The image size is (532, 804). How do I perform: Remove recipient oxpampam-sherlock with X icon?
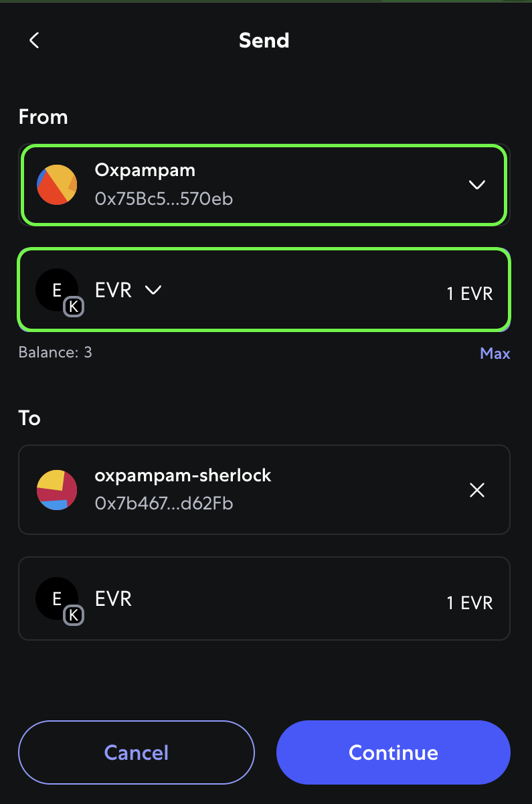click(x=477, y=490)
